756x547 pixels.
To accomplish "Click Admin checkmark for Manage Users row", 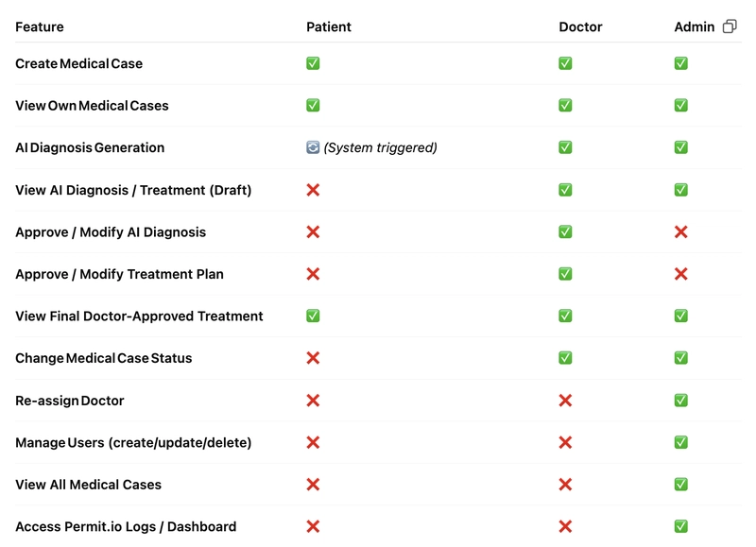I will tap(680, 442).
